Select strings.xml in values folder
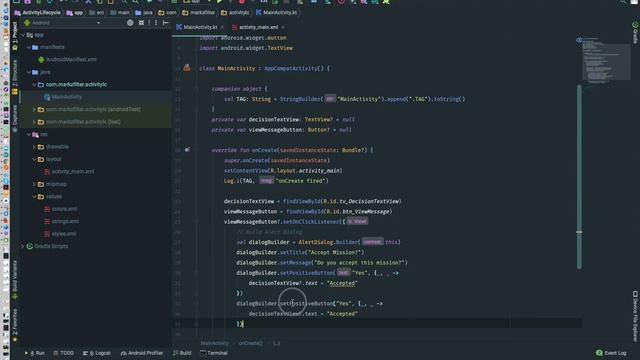This screenshot has width=640, height=360. tap(65, 222)
